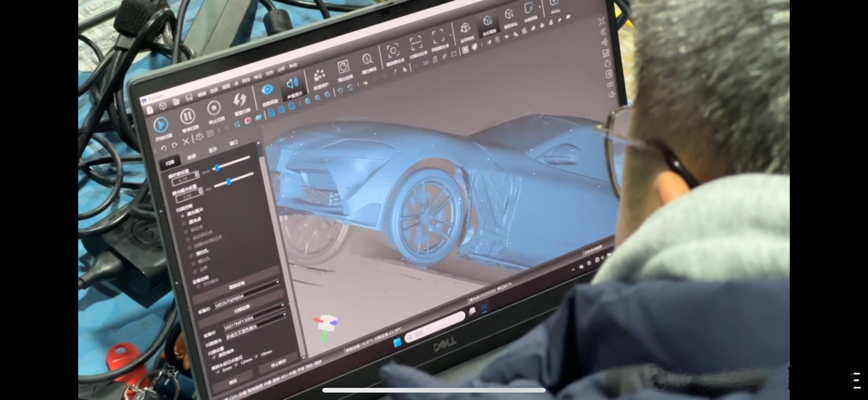Screen dimensions: 868x400
Task: Click the redo arrow below Start Scan
Action: (174, 145)
